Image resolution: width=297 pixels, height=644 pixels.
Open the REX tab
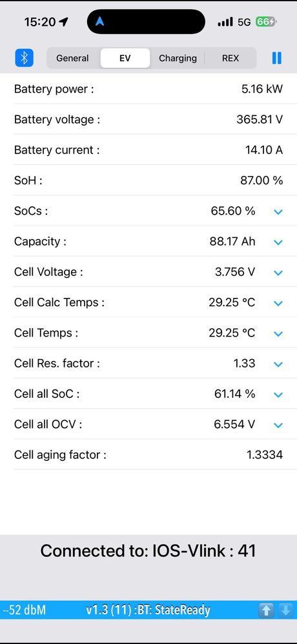pyautogui.click(x=230, y=58)
